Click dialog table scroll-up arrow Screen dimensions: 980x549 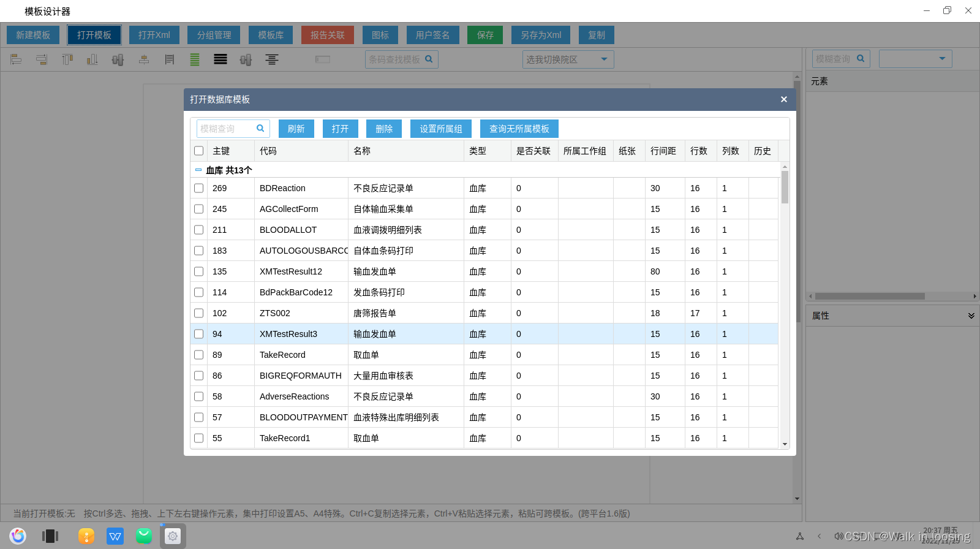point(785,167)
